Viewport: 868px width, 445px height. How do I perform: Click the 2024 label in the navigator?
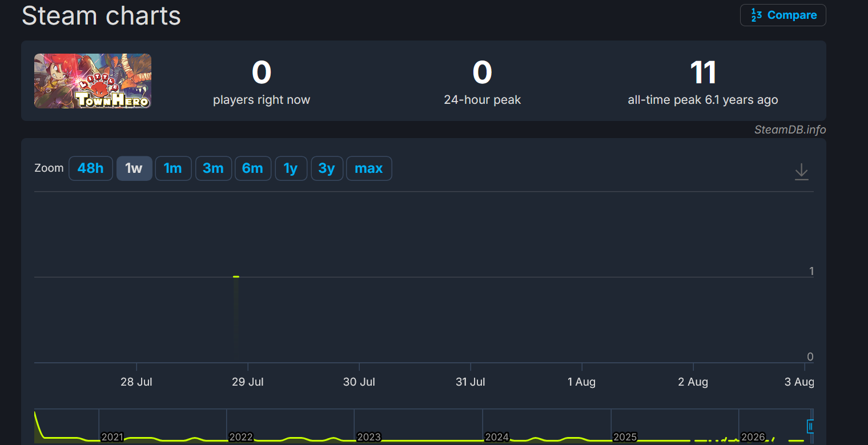pyautogui.click(x=497, y=437)
